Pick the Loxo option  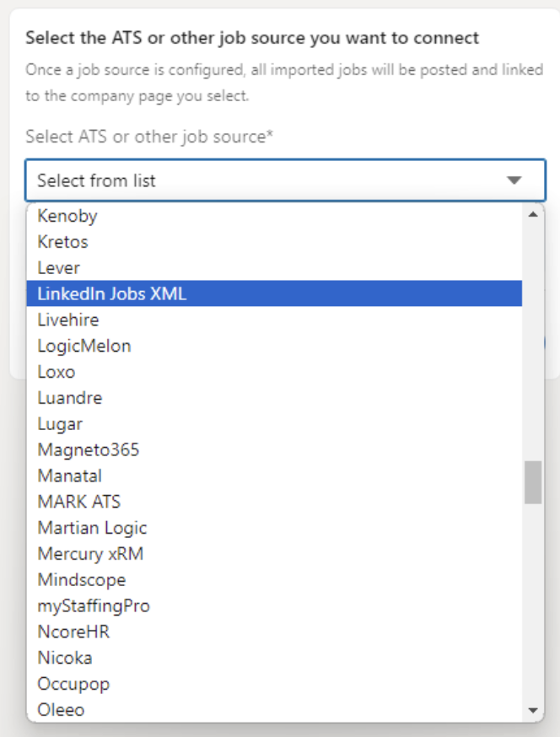coord(57,372)
